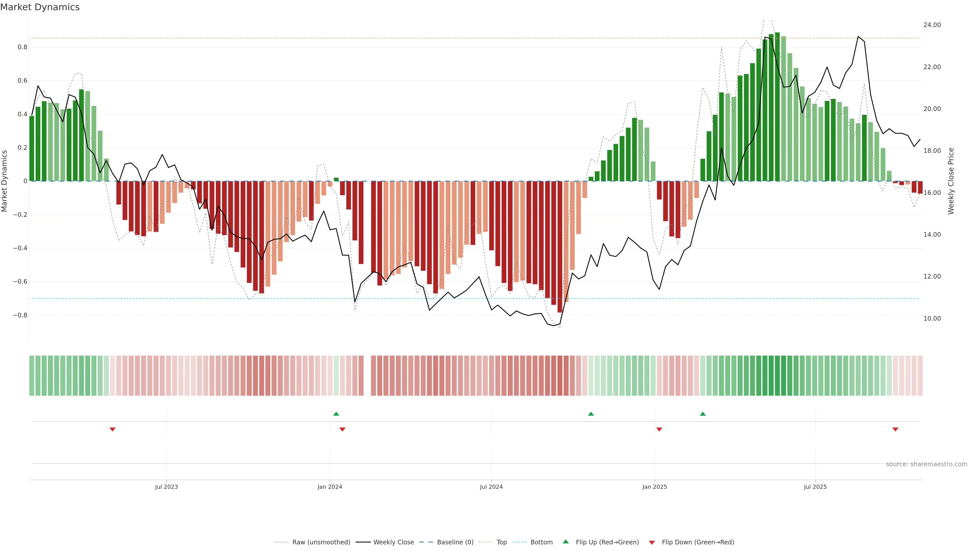Image resolution: width=980 pixels, height=551 pixels.
Task: Click the Market Dynamics chart title
Action: 40,7
